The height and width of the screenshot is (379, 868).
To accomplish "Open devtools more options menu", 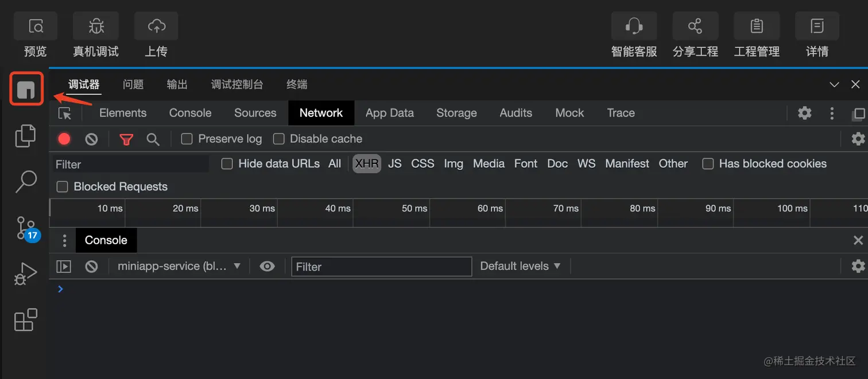I will point(832,113).
